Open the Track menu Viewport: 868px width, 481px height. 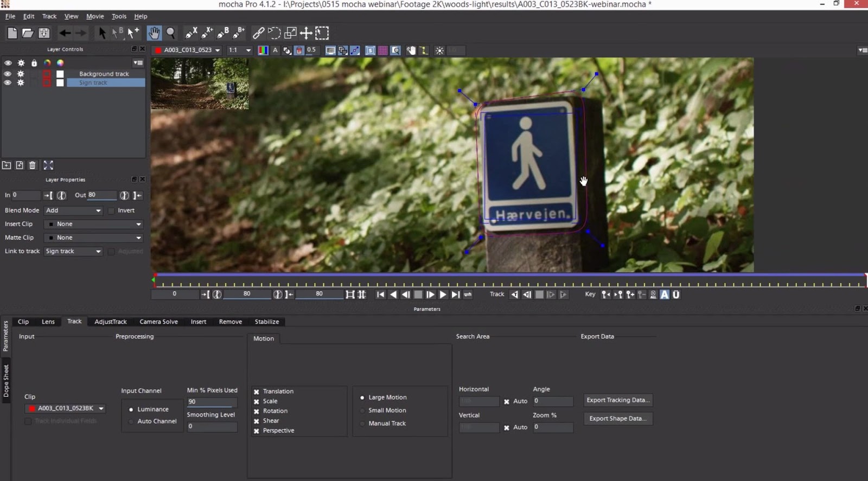[49, 16]
